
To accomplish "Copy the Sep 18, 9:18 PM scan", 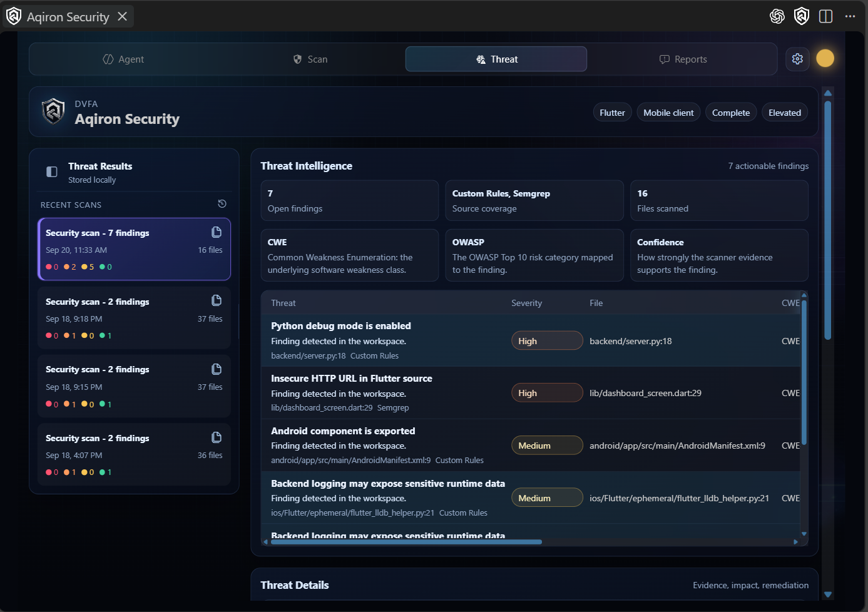I will (x=217, y=300).
